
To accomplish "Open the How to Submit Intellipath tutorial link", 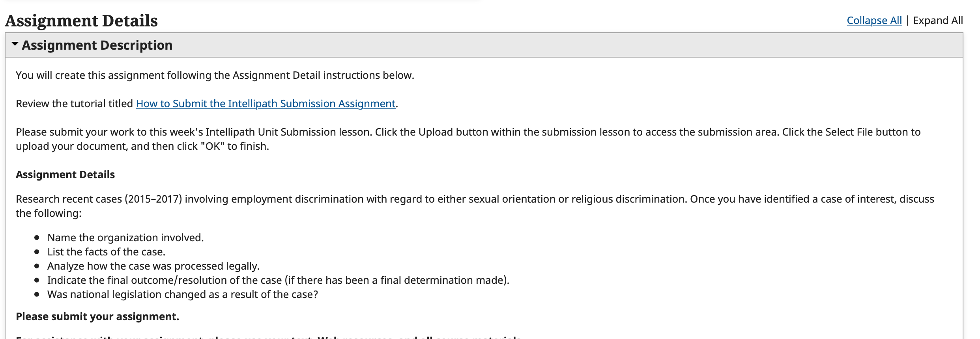I will coord(266,104).
